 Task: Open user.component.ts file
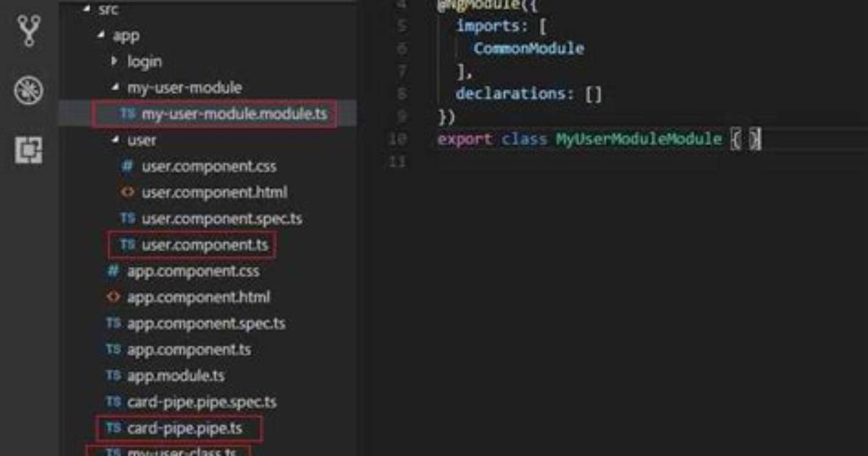tap(205, 245)
